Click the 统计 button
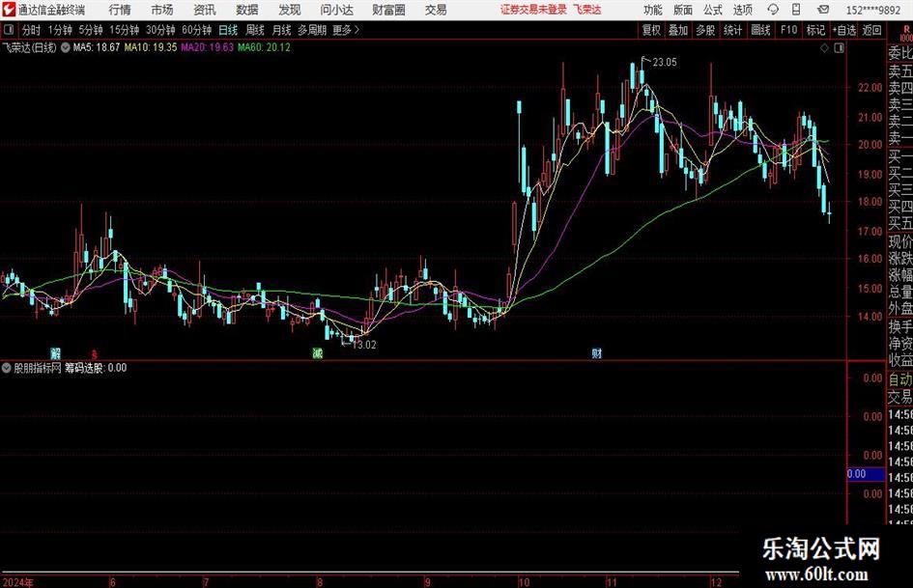Screen dimensions: 913x588 point(732,30)
